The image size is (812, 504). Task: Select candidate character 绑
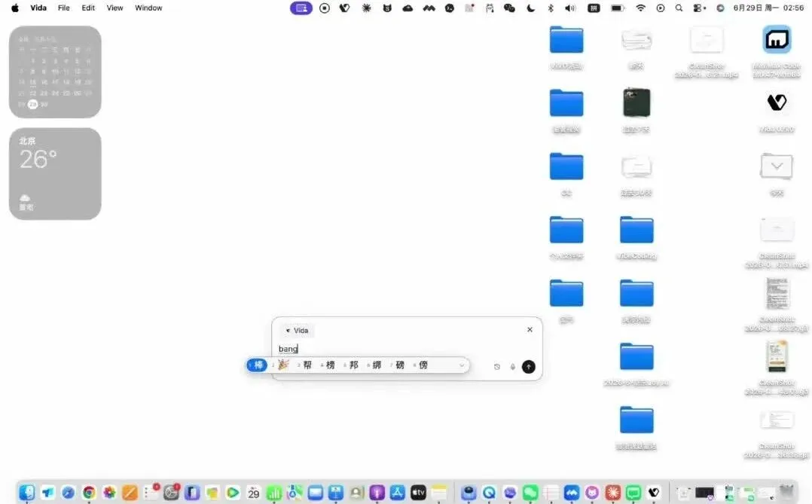(x=377, y=365)
